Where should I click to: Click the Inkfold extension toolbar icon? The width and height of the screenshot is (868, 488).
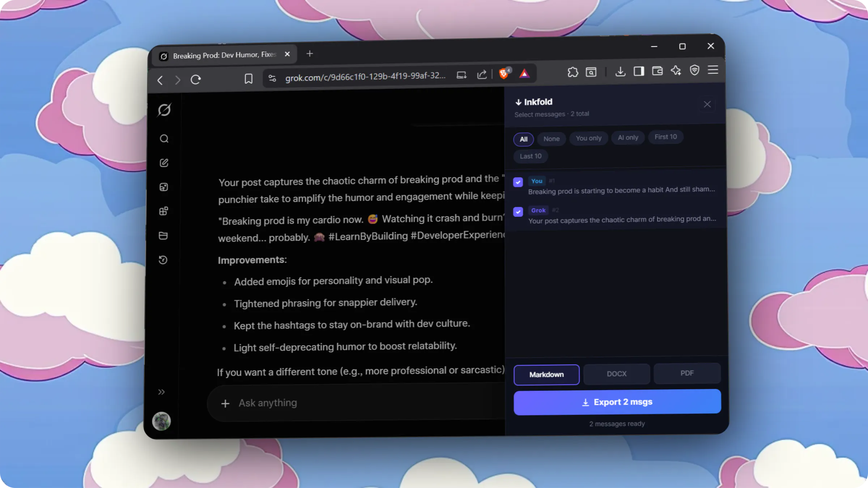[x=591, y=72]
